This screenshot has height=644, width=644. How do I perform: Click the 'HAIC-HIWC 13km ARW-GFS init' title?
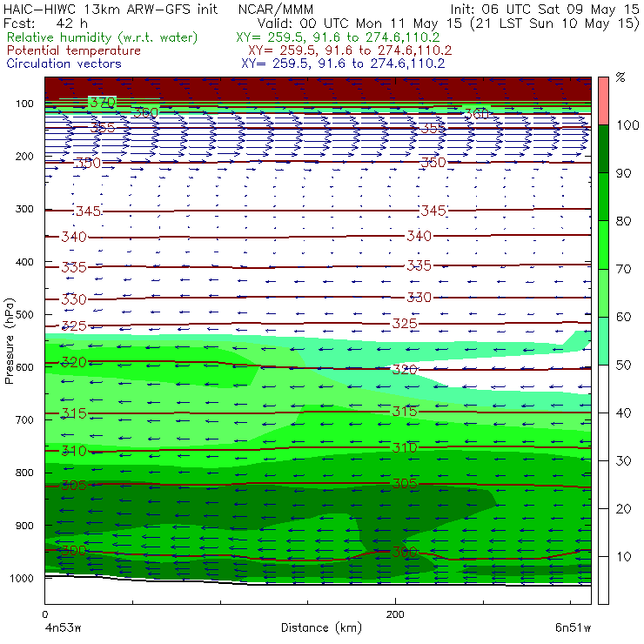[111, 10]
